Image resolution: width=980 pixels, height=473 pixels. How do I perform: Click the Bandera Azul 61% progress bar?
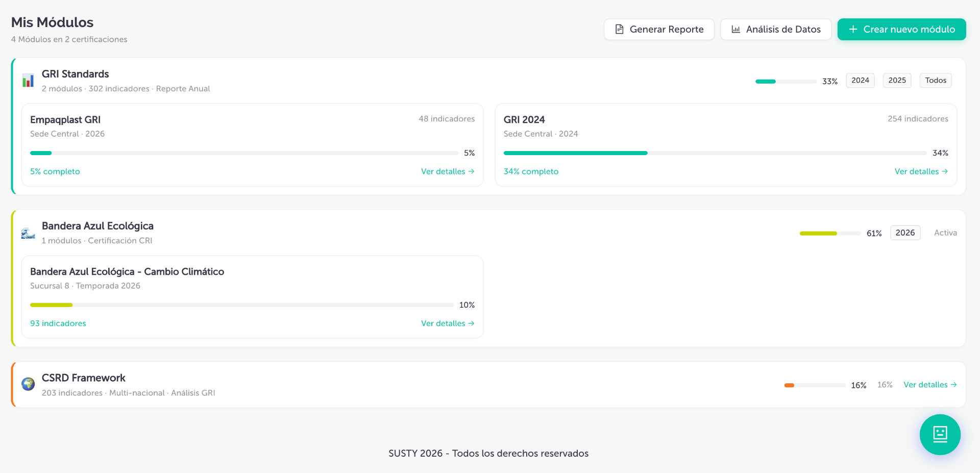click(x=830, y=233)
